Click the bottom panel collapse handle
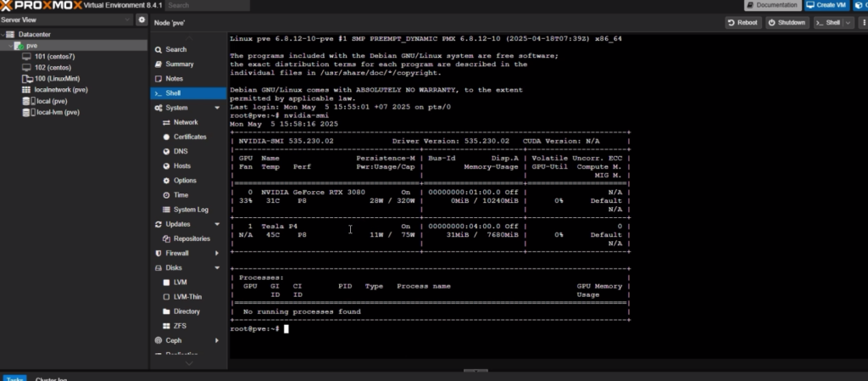Screen dimensions: 868x381 pyautogui.click(x=476, y=371)
